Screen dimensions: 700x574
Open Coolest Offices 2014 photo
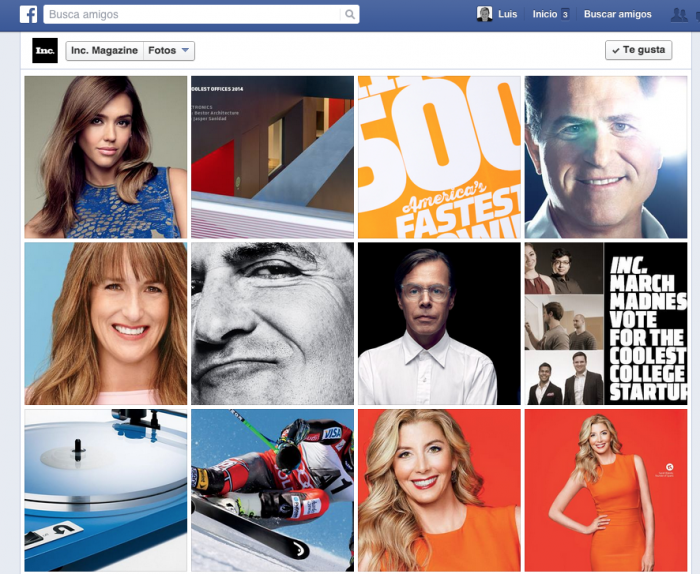[272, 157]
